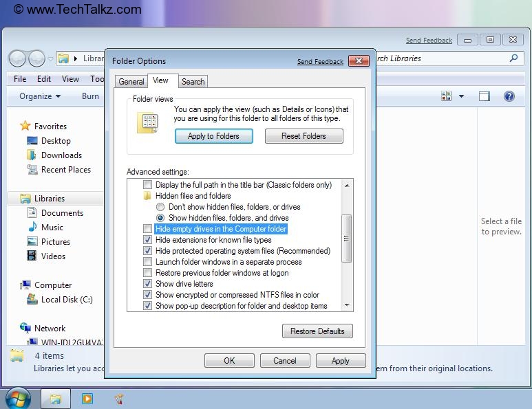Open the Pictures library icon

tap(32, 241)
